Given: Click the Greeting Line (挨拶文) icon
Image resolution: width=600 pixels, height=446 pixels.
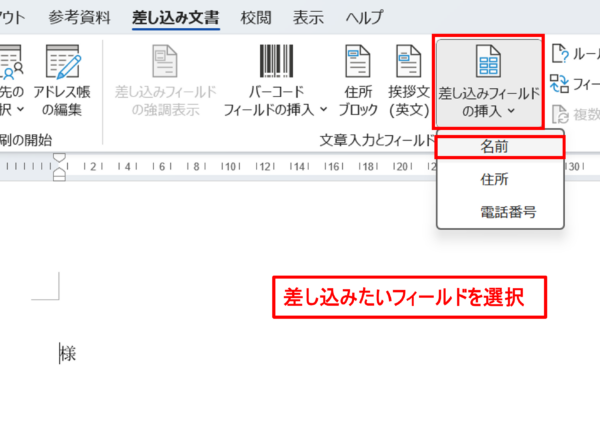Looking at the screenshot, I should coord(408,62).
